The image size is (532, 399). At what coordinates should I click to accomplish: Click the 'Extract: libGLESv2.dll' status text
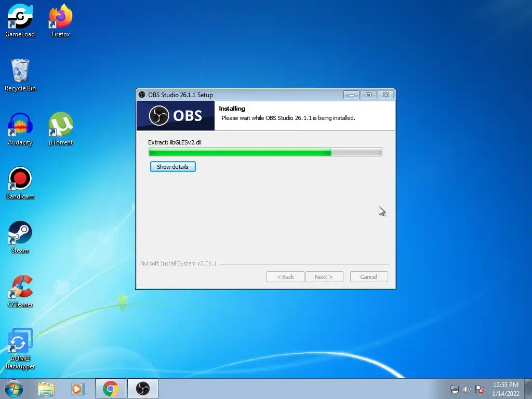point(175,142)
